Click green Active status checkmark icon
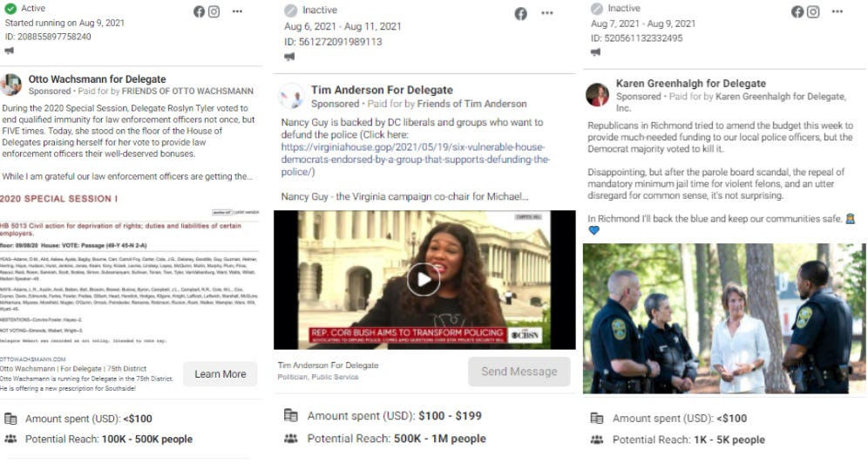Viewport: 868px width, 464px height. pos(10,9)
